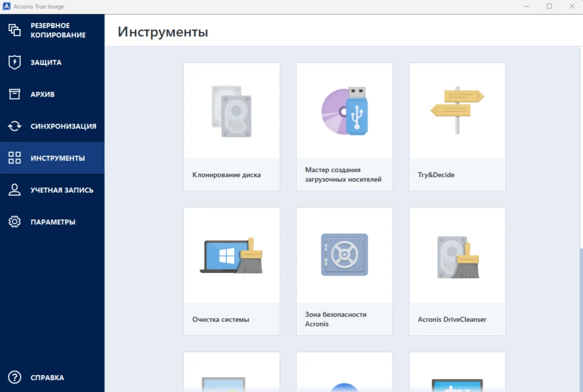
Task: Click the Tools four-squares grid icon
Action: point(14,158)
